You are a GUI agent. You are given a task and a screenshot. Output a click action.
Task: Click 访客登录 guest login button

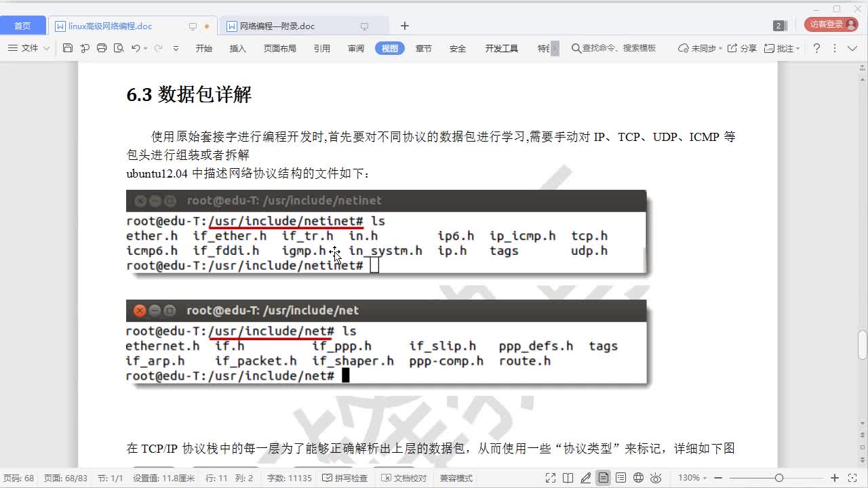(x=831, y=24)
